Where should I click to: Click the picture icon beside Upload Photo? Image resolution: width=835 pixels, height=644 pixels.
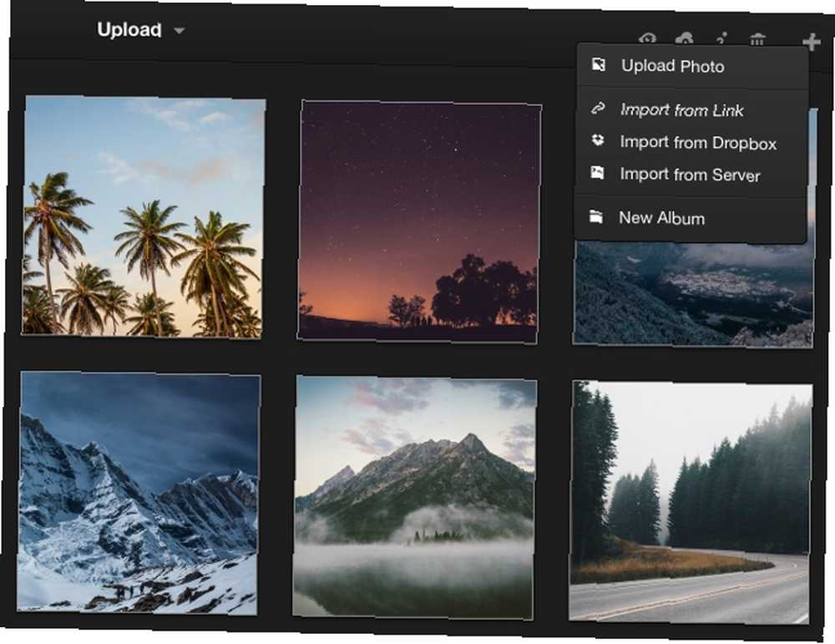pos(598,64)
